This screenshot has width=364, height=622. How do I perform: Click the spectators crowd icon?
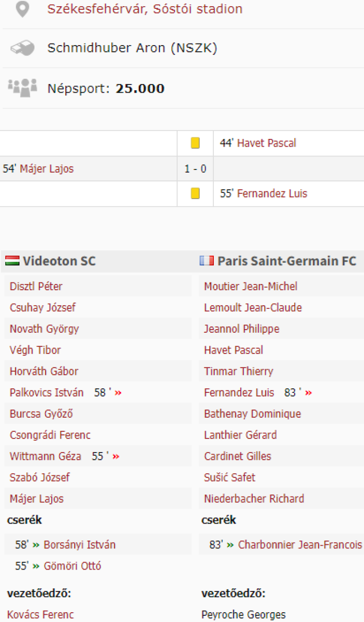tap(22, 88)
